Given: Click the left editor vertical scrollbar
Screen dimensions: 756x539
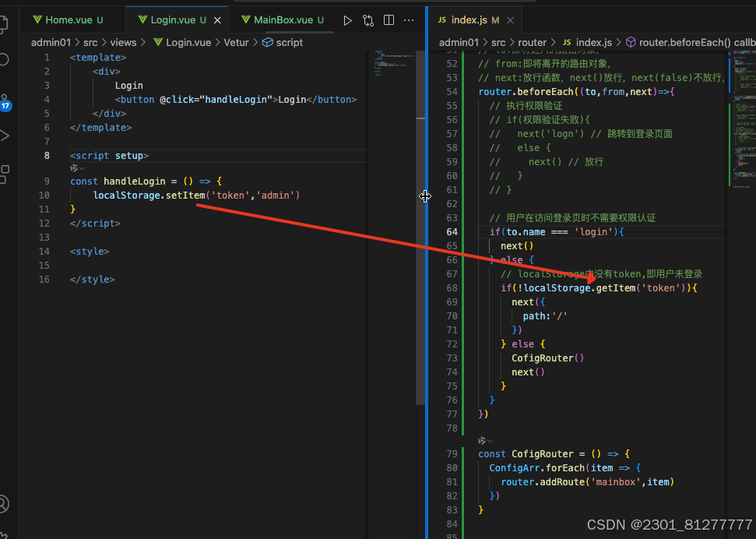Looking at the screenshot, I should (421, 227).
